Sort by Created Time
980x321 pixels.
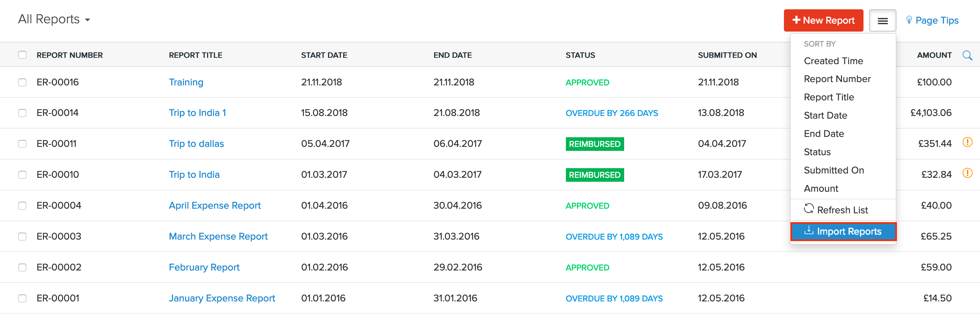833,61
